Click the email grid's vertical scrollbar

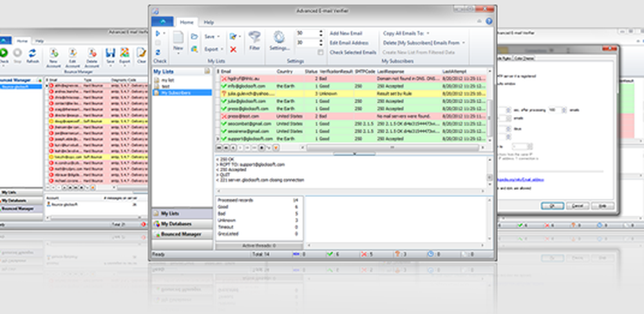[489, 106]
